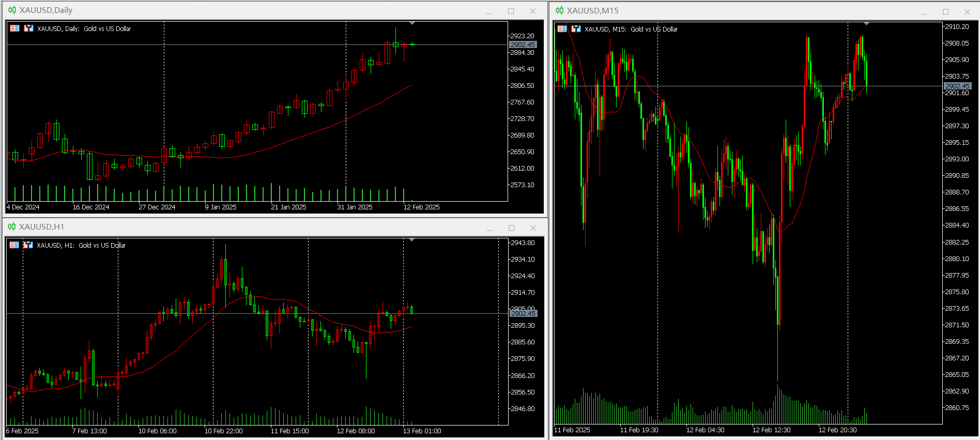The height and width of the screenshot is (440, 980).
Task: Click price level 2806.50 on Daily scale
Action: point(523,86)
